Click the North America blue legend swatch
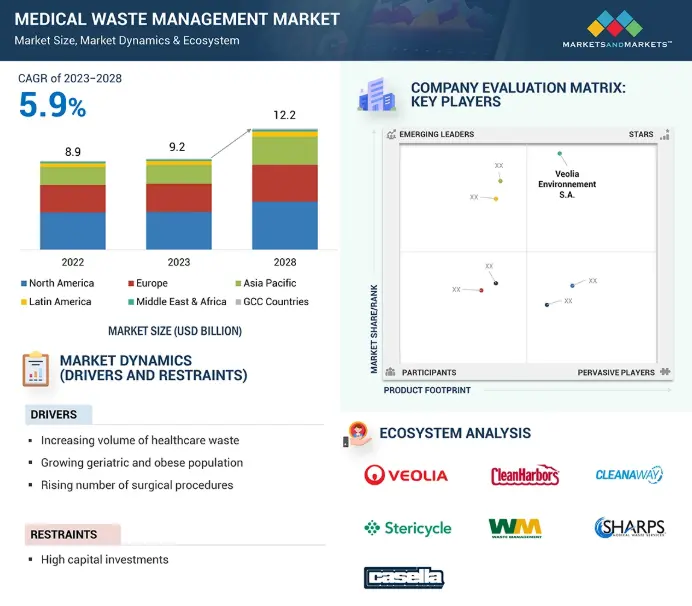Image resolution: width=692 pixels, height=606 pixels. (24, 283)
